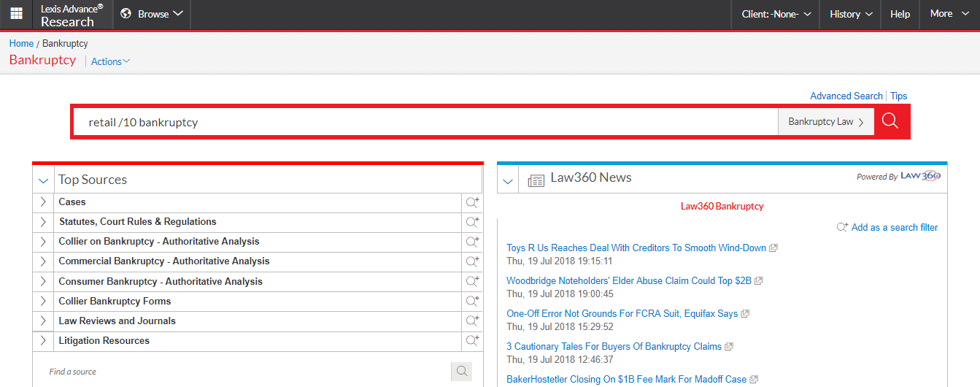Open the Bankruptcy Law filter selector
Screen dimensions: 980x387
point(826,122)
